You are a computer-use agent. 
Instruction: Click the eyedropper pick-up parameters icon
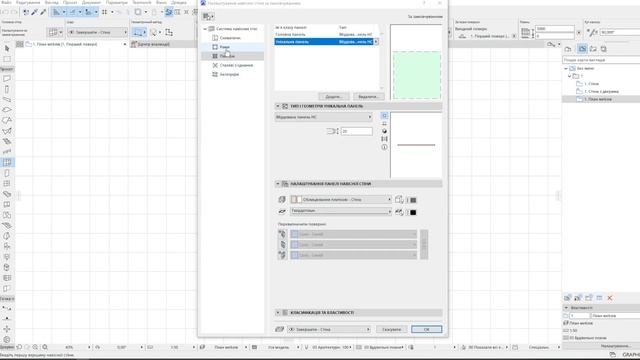click(x=35, y=12)
